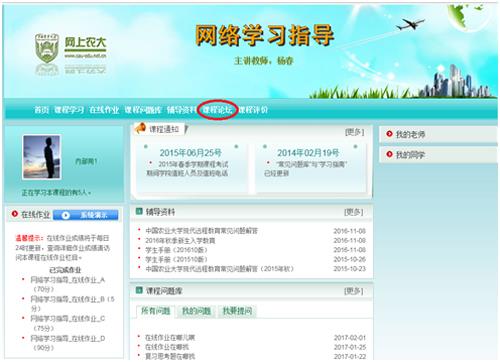Image resolution: width=500 pixels, height=362 pixels.
Task: Open the circled 课程论坛 navigation item
Action: click(217, 110)
